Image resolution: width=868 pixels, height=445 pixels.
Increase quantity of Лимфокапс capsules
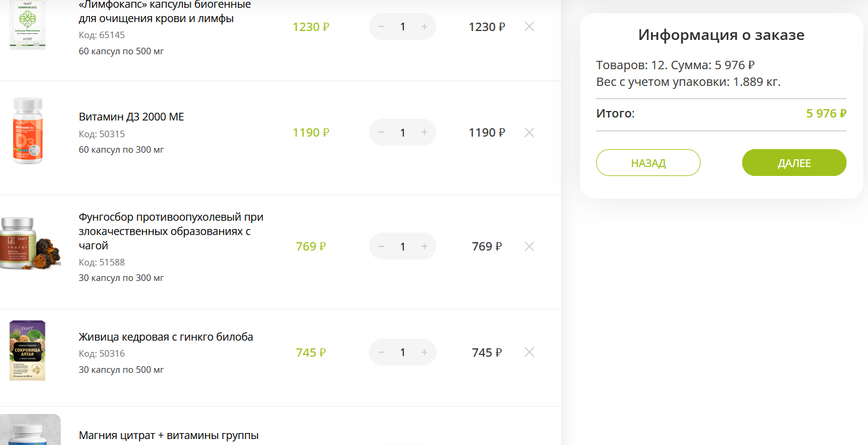[x=424, y=27]
